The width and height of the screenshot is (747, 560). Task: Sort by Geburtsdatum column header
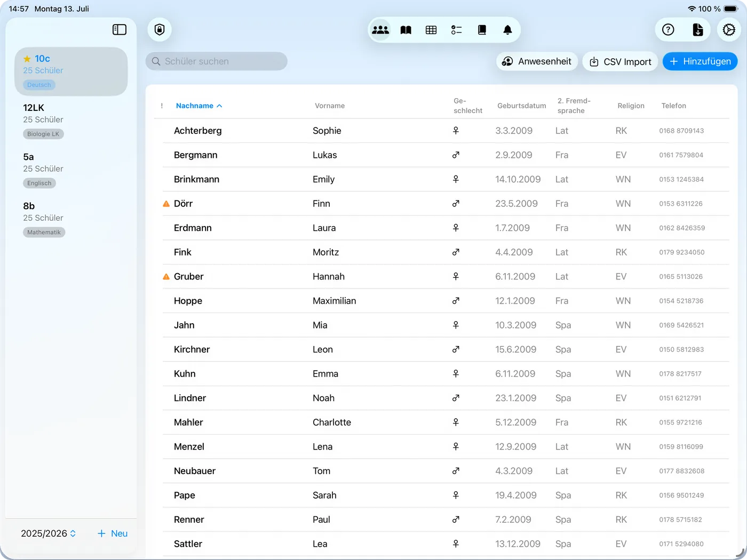tap(522, 106)
